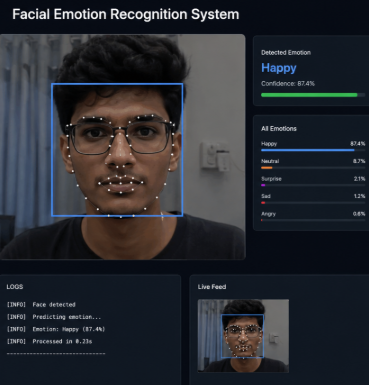The image size is (369, 385).
Task: Select the large Happy detected emotion text
Action: pos(279,68)
